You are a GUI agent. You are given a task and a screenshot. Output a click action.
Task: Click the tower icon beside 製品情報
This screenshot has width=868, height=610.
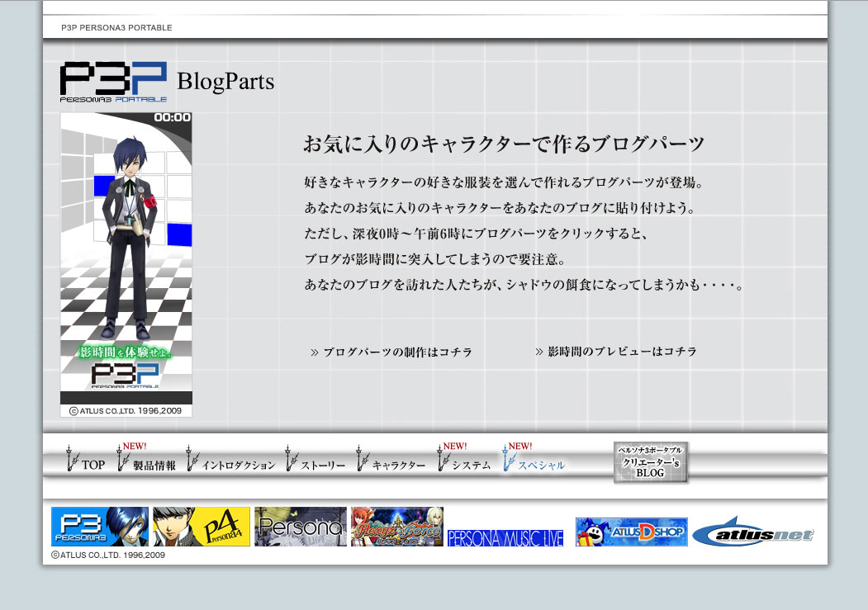[123, 458]
